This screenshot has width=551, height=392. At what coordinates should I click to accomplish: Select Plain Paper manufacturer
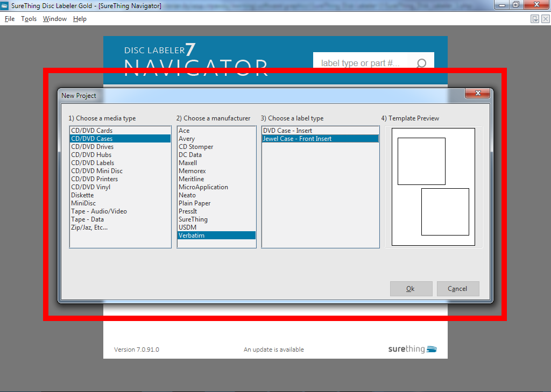(195, 203)
